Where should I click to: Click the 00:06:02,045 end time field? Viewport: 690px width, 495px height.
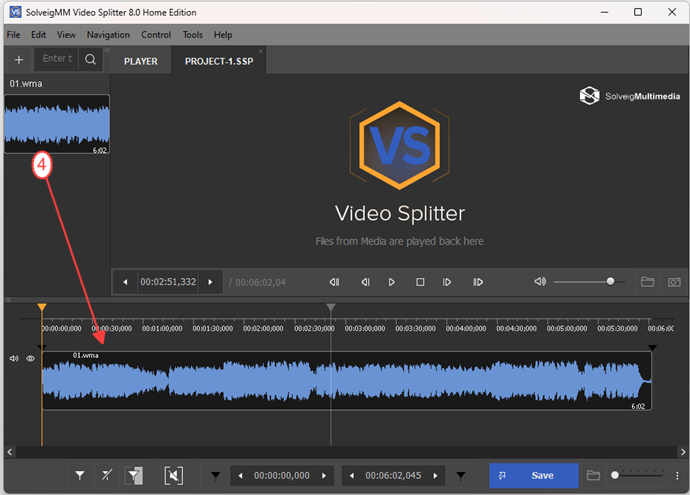coord(393,476)
